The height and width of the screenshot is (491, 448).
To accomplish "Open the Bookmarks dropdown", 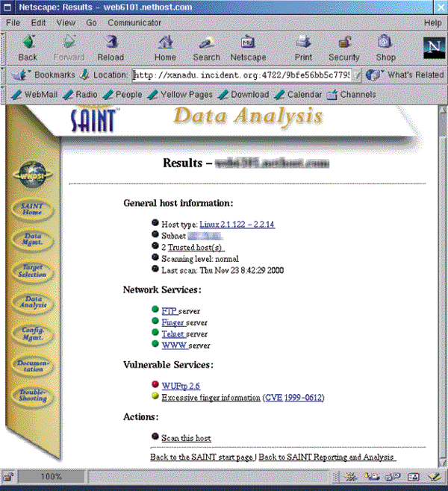I will click(x=43, y=75).
